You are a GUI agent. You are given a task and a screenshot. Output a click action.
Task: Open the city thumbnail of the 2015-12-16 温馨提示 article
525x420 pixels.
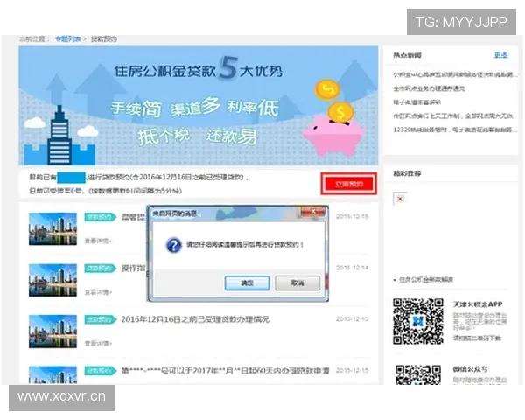52,228
